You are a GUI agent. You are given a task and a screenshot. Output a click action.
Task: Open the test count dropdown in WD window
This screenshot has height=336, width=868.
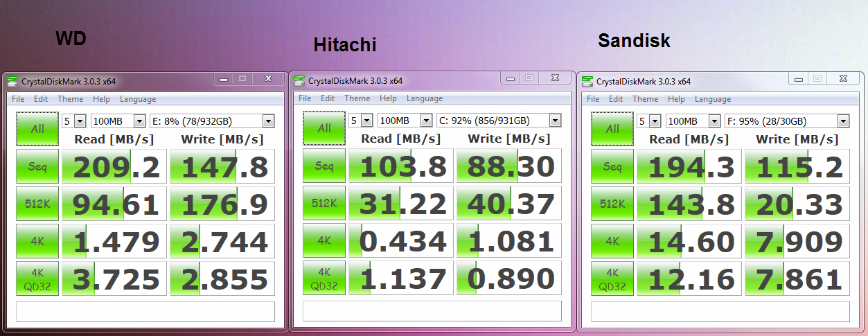pyautogui.click(x=74, y=121)
